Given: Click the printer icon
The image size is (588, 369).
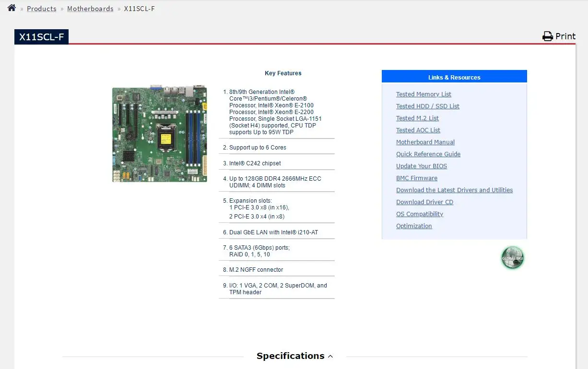Looking at the screenshot, I should (x=548, y=36).
